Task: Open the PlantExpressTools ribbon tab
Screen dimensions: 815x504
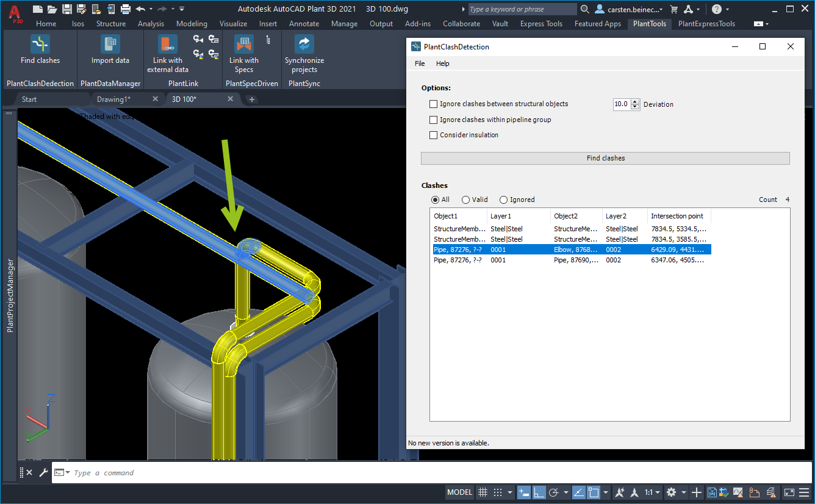Action: 706,24
